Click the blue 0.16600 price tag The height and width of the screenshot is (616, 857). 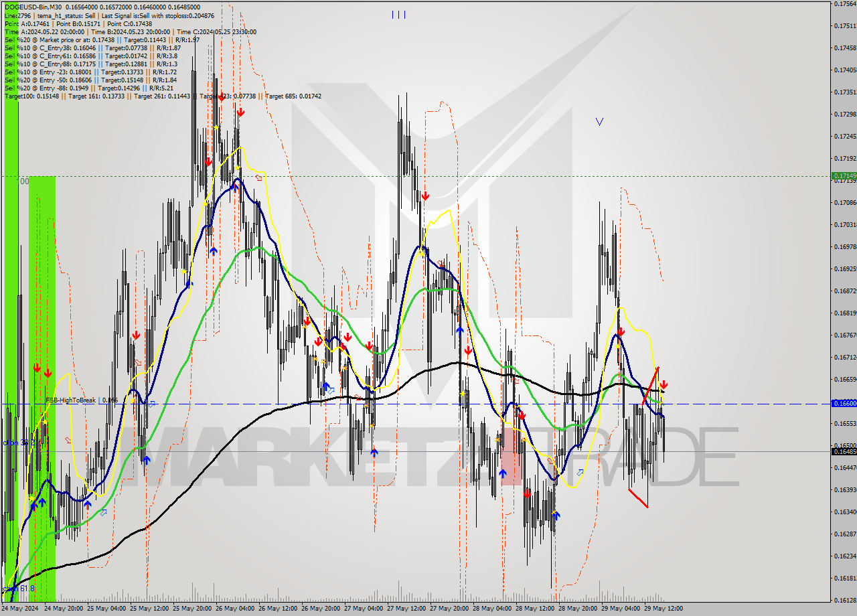coord(844,403)
